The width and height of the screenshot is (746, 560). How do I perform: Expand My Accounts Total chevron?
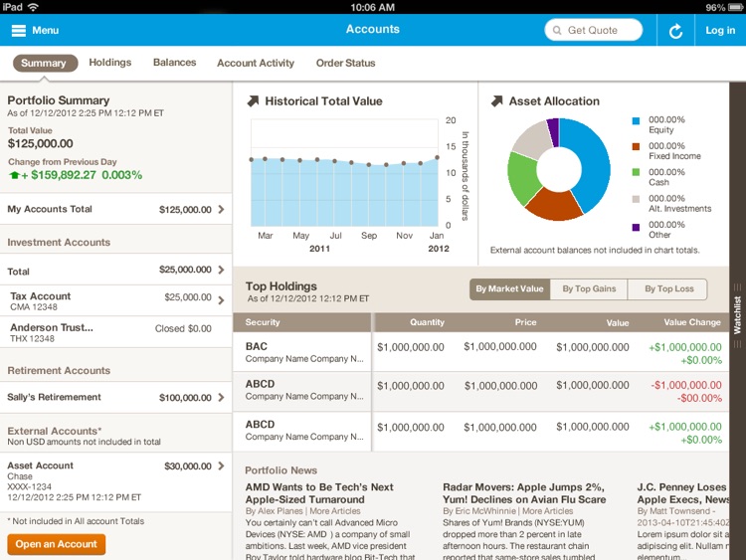pos(221,209)
